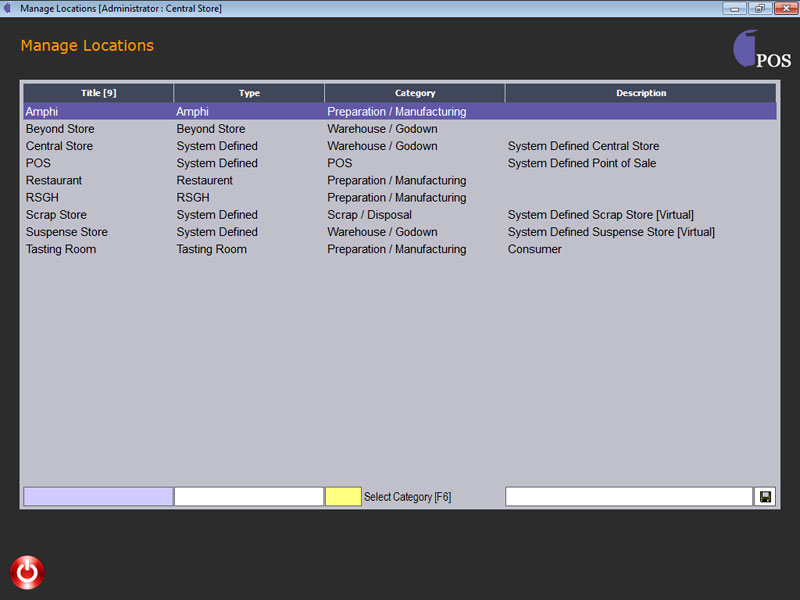This screenshot has height=600, width=800.
Task: Click the POS logo icon
Action: [760, 50]
